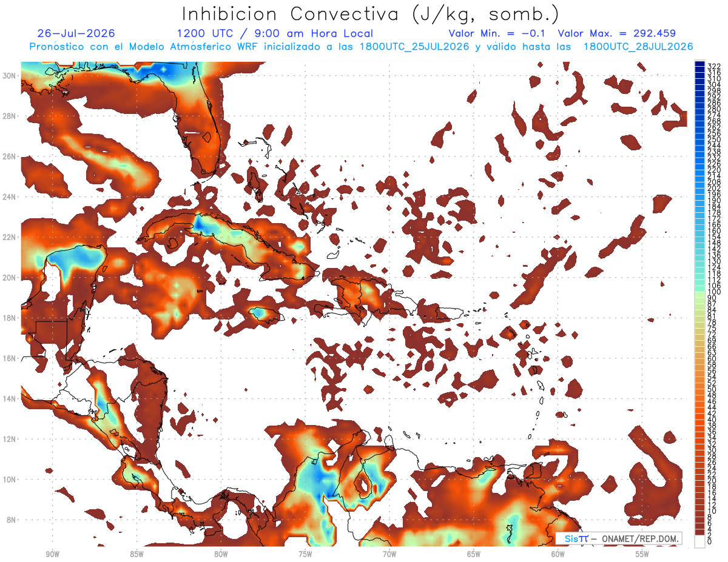Click the "SisTT - ONAMET/REP.DOM." credit label
Image resolution: width=728 pixels, height=562 pixels.
[x=619, y=538]
